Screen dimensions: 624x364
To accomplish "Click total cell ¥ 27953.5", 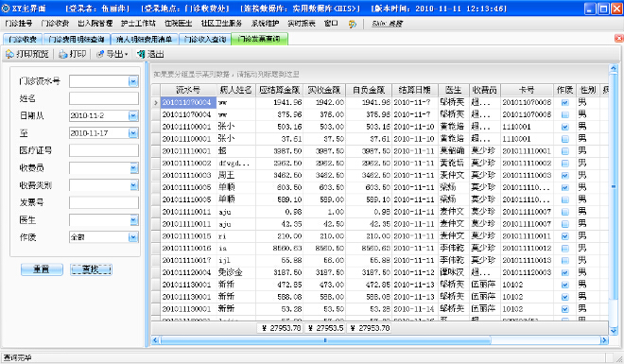I will tap(324, 328).
